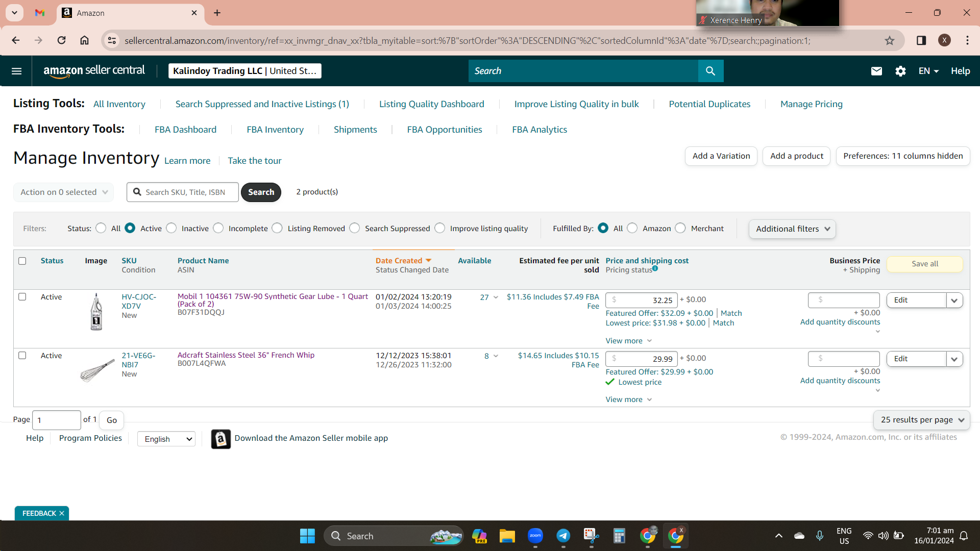
Task: Open Snipping Tool from the taskbar
Action: pos(591,536)
